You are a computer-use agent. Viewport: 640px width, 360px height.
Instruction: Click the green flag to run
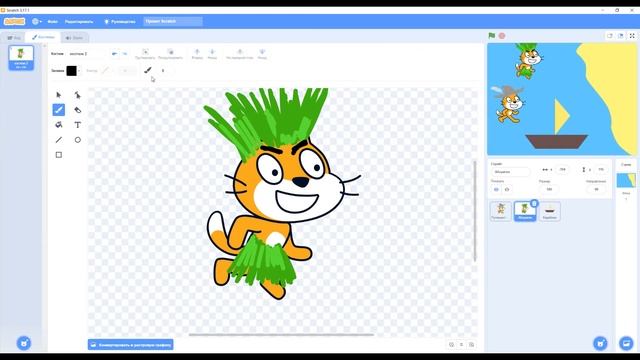click(492, 36)
